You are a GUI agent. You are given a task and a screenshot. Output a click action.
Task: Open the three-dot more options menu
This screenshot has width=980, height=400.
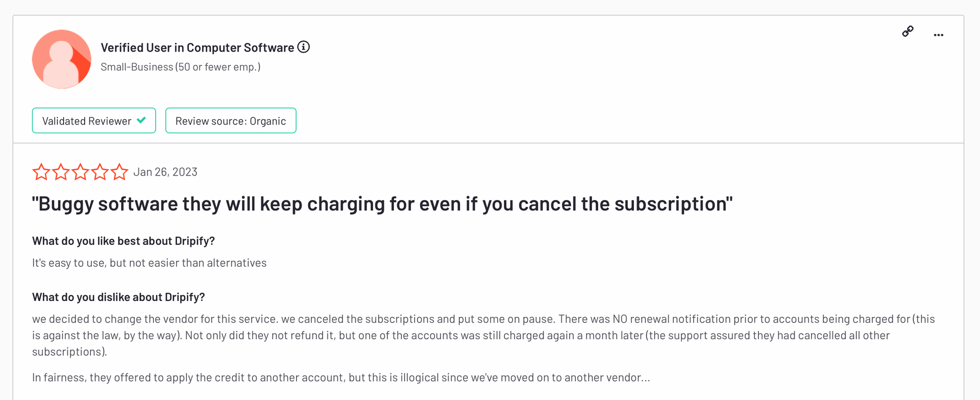pyautogui.click(x=938, y=35)
